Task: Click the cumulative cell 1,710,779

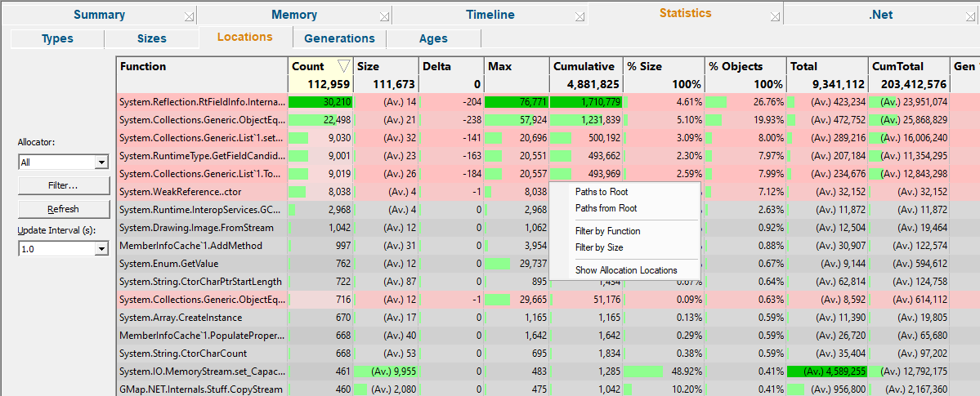Action: 585,101
